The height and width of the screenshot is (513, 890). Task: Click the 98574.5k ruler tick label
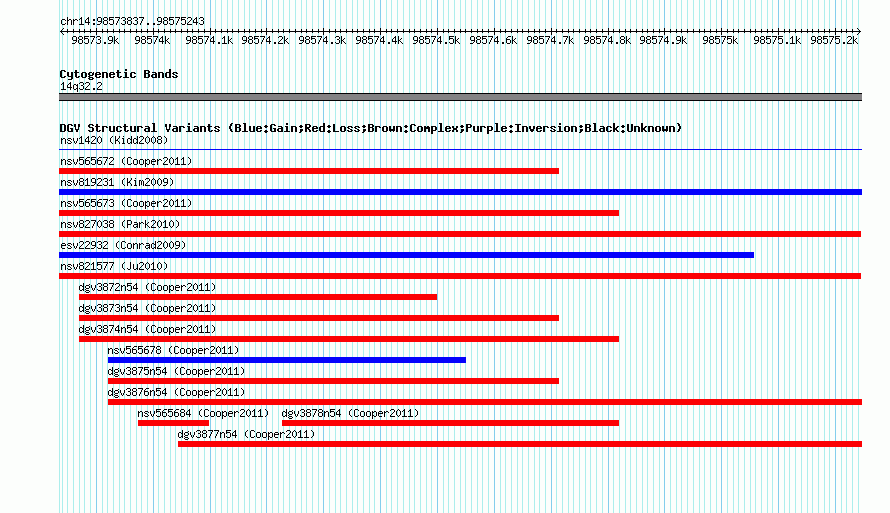[436, 40]
